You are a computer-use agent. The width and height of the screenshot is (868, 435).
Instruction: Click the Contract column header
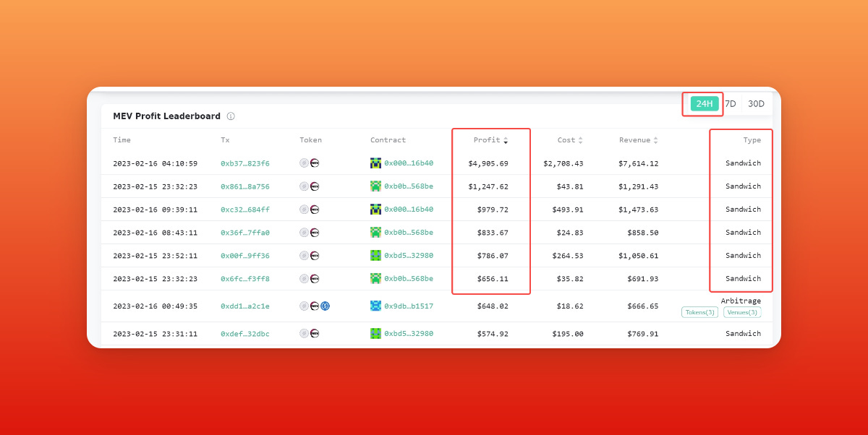tap(388, 140)
